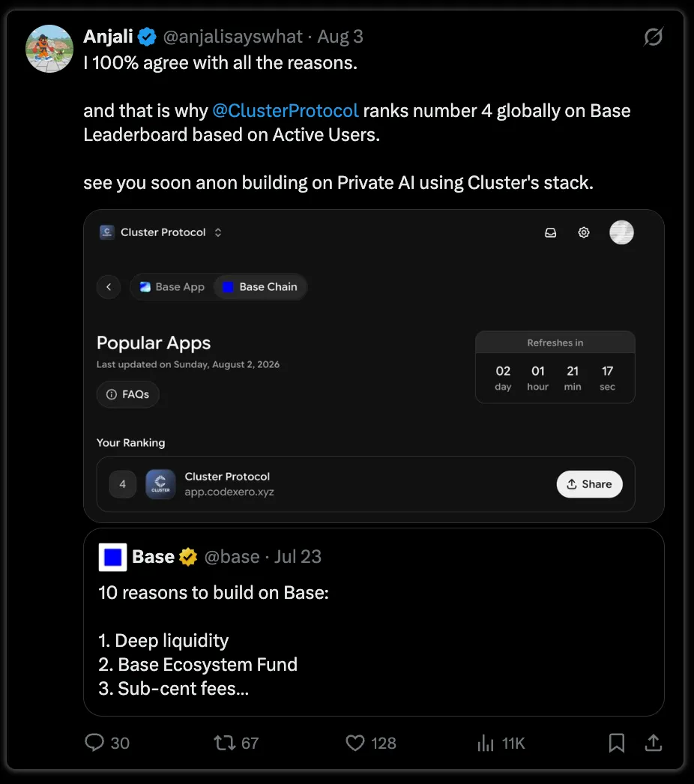The width and height of the screenshot is (694, 784).
Task: Expand the Cluster Protocol workspace selector
Action: 161,232
